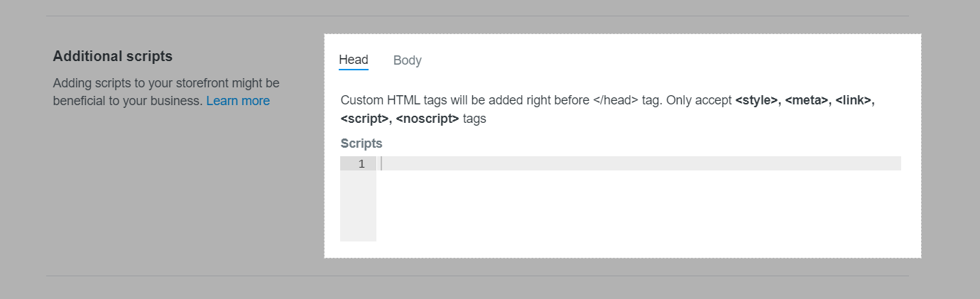This screenshot has height=299, width=980.
Task: Click the far right end of editor line one
Action: [x=893, y=163]
